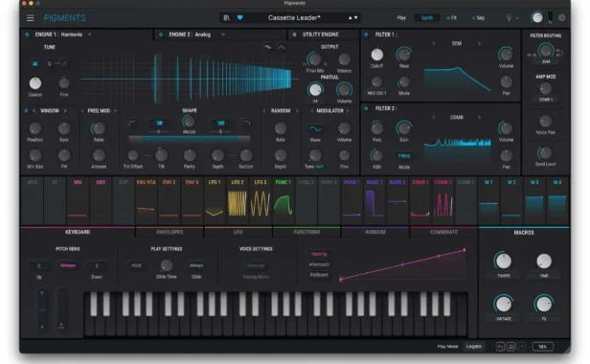Select the keyboard tune mode icon under Tune
590x364 pixels.
point(35,63)
